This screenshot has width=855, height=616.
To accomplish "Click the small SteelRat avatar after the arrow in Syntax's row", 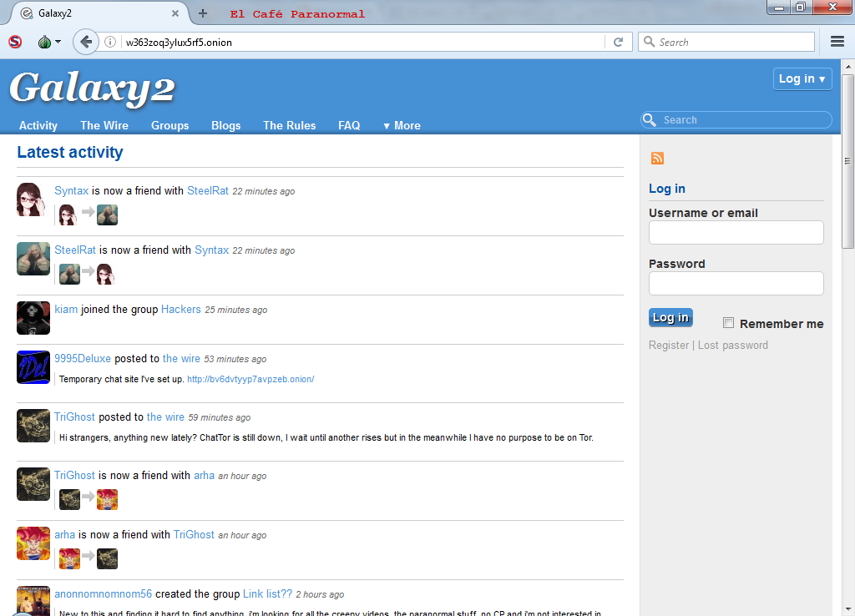I will pyautogui.click(x=108, y=215).
